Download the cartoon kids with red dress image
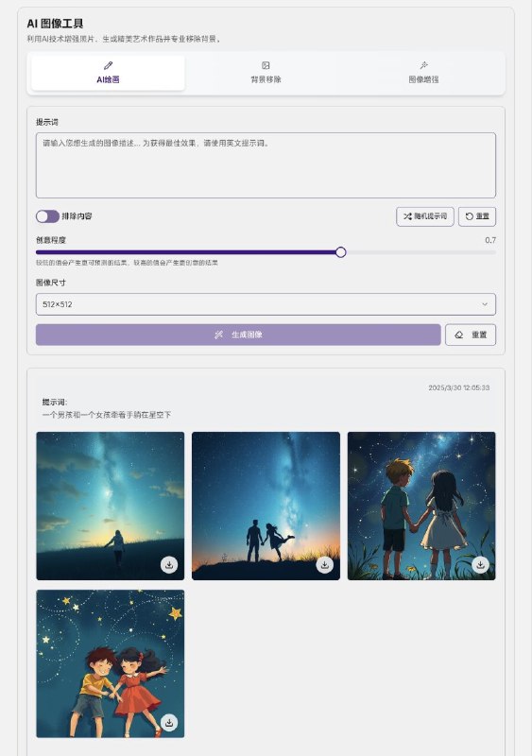Image resolution: width=532 pixels, height=756 pixels. point(169,723)
